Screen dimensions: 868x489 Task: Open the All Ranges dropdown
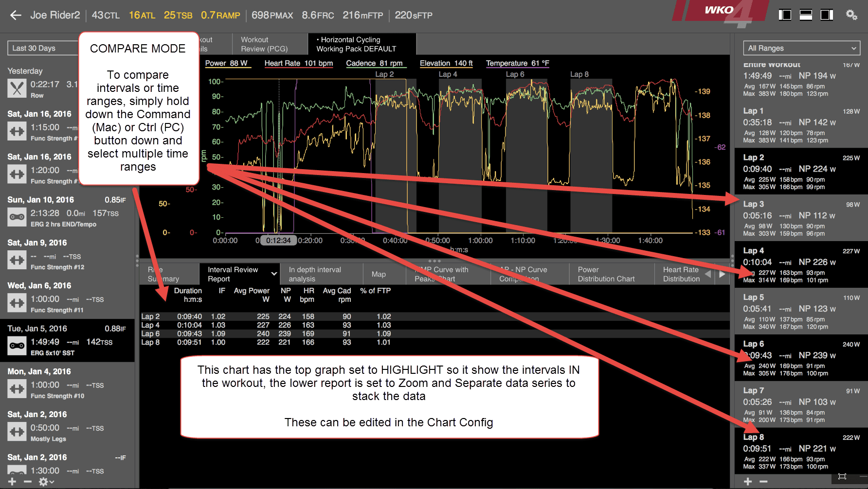pyautogui.click(x=801, y=48)
